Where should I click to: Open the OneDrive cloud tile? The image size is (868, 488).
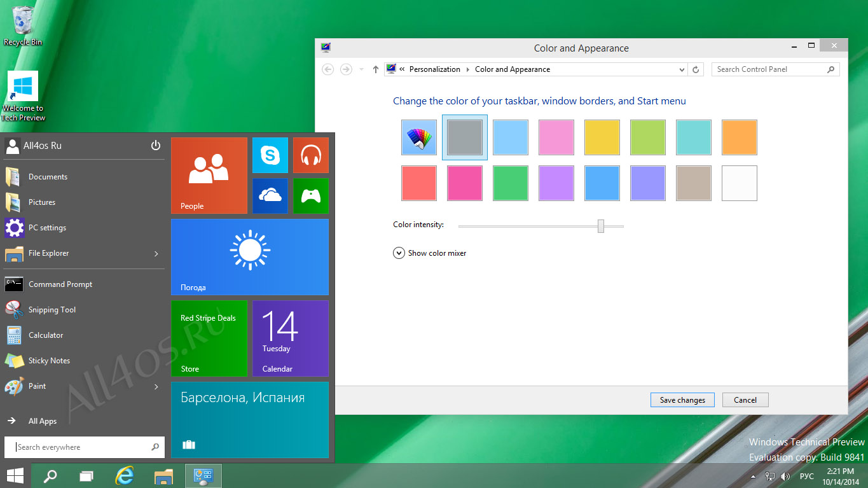[x=270, y=196]
